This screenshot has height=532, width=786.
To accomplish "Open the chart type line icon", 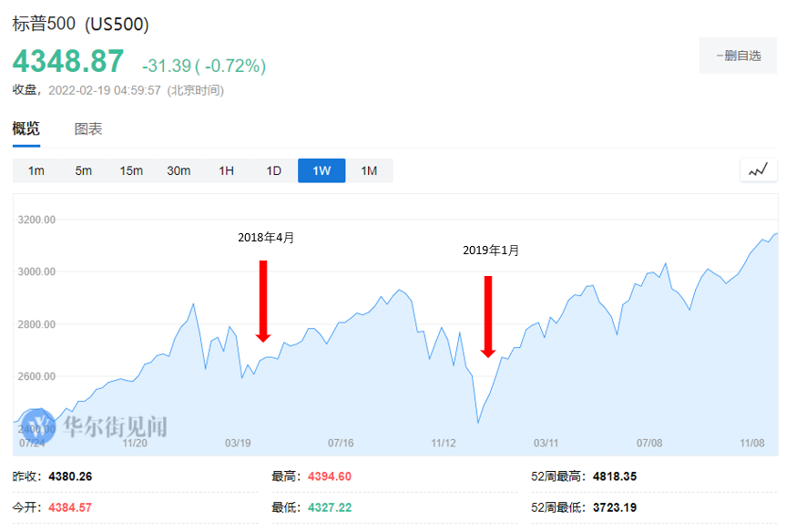I will tap(758, 169).
